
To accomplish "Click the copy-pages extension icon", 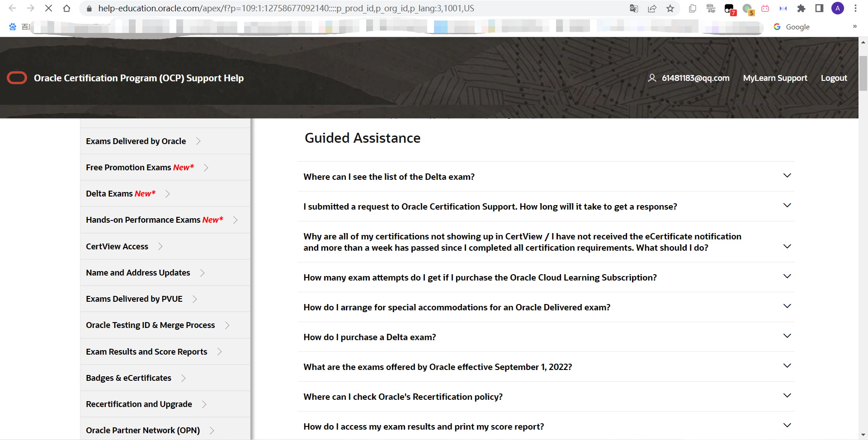I will (x=693, y=9).
